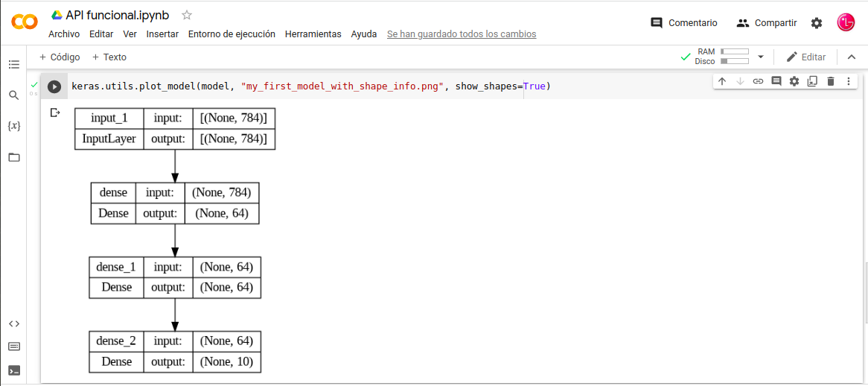Open the table of contents sidebar

[13, 65]
